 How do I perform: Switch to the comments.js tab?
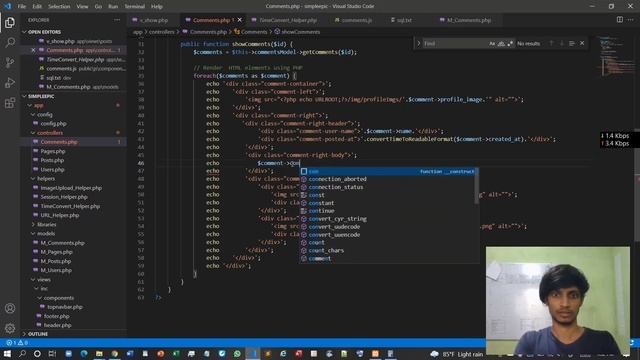[x=356, y=20]
